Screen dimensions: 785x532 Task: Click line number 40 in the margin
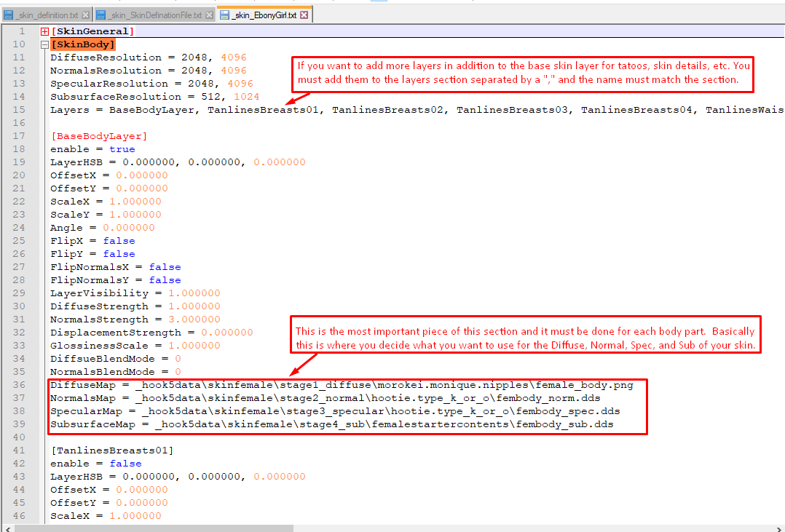(19, 437)
